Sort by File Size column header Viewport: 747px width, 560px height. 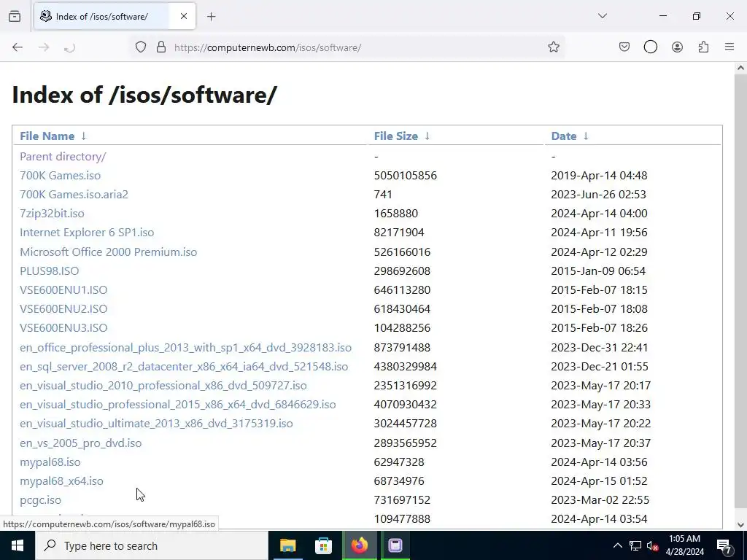click(x=396, y=136)
